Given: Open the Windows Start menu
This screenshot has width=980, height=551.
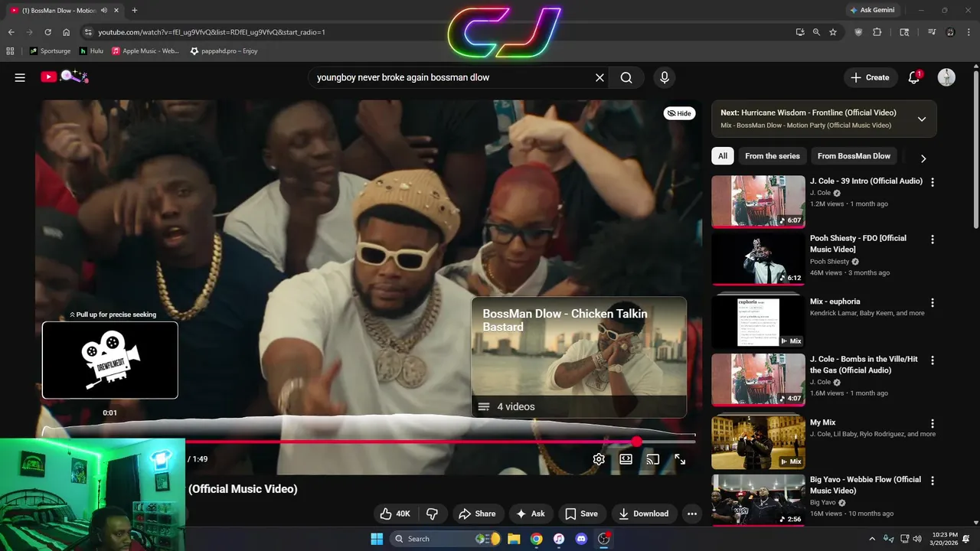Looking at the screenshot, I should (x=377, y=539).
